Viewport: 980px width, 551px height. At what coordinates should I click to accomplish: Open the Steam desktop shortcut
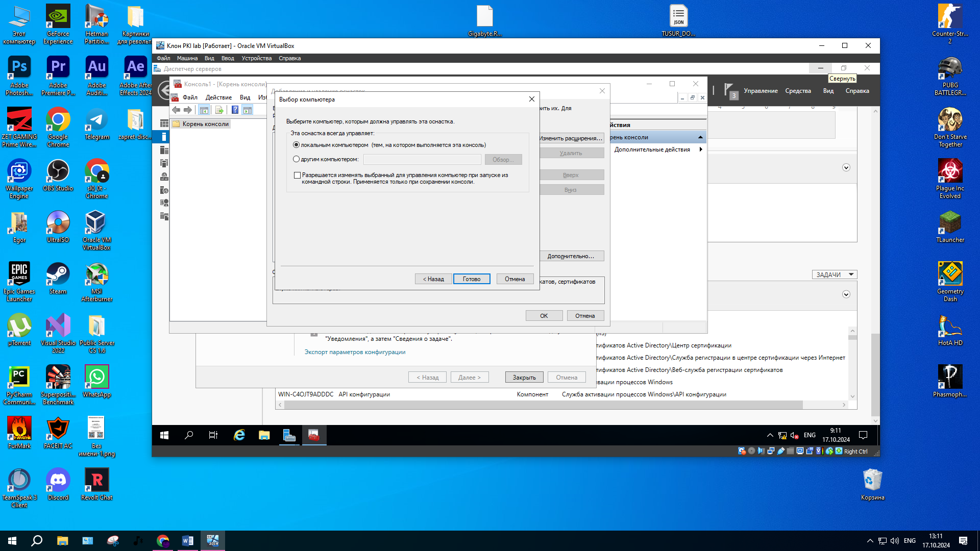pyautogui.click(x=58, y=278)
